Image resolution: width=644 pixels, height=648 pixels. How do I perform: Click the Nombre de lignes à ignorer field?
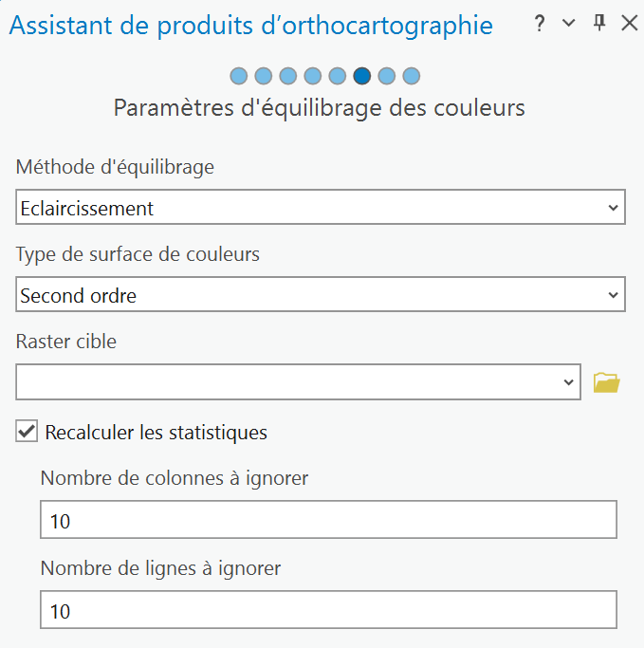click(x=328, y=610)
